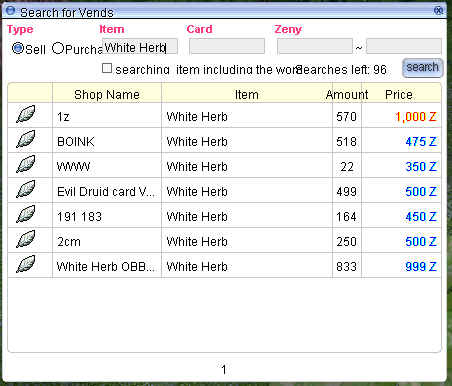Click the amount 518

(x=347, y=142)
